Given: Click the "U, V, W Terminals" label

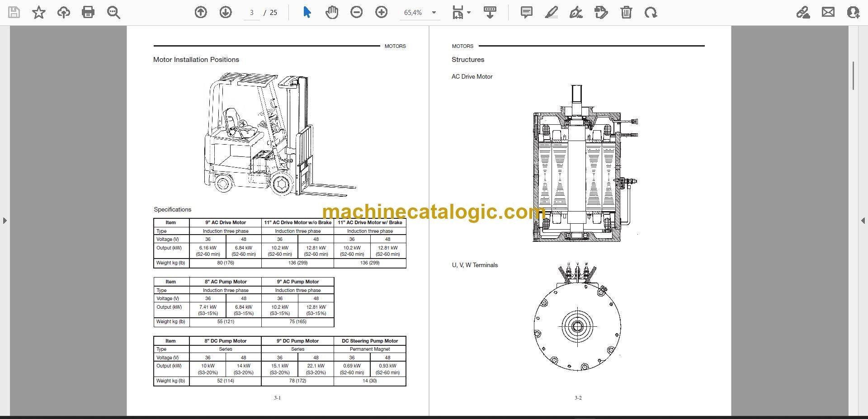Looking at the screenshot, I should [x=475, y=265].
